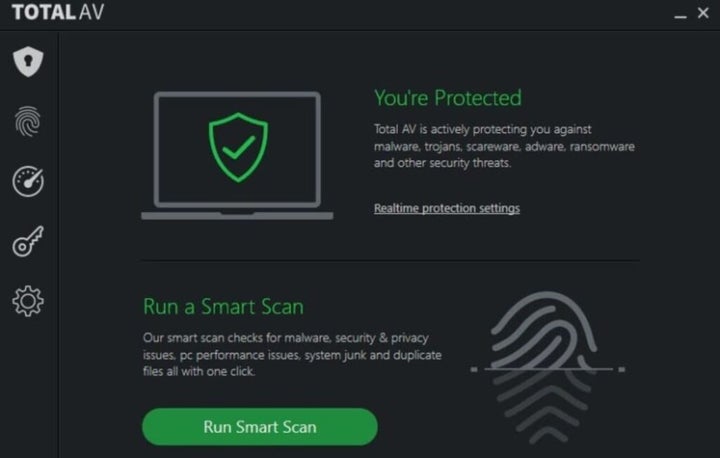
Task: Click the Total AV logo
Action: [55, 14]
